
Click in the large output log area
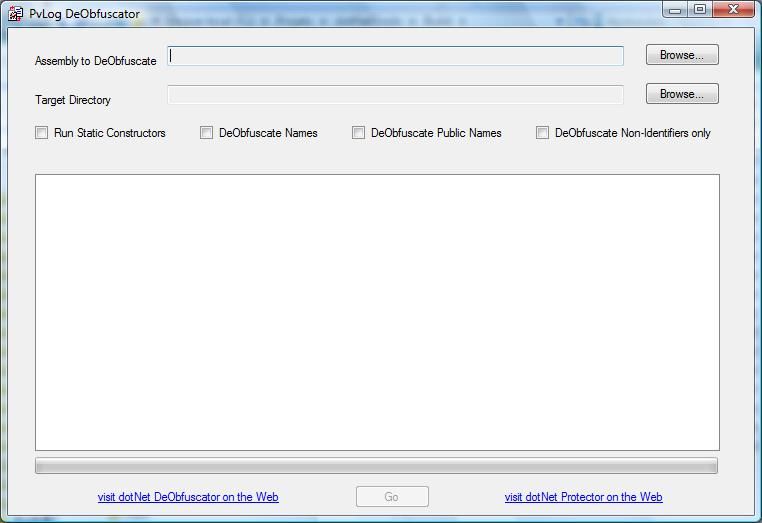click(x=377, y=312)
